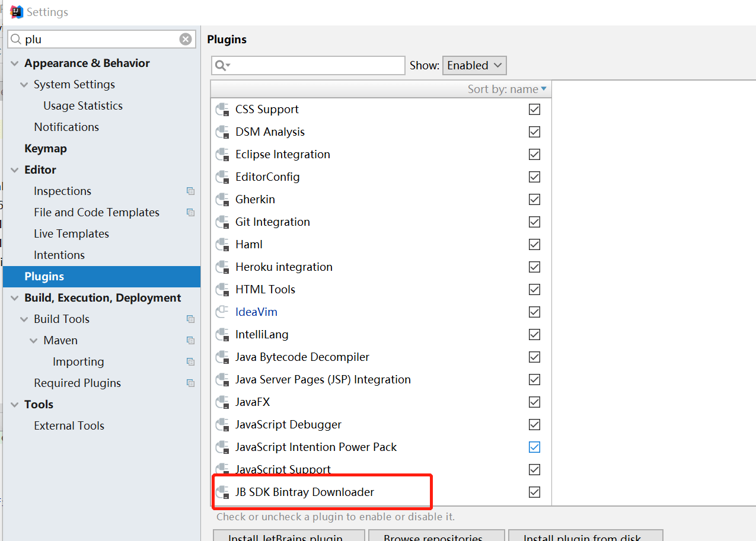This screenshot has height=541, width=756.
Task: Select Keymap in the settings tree
Action: 45,148
